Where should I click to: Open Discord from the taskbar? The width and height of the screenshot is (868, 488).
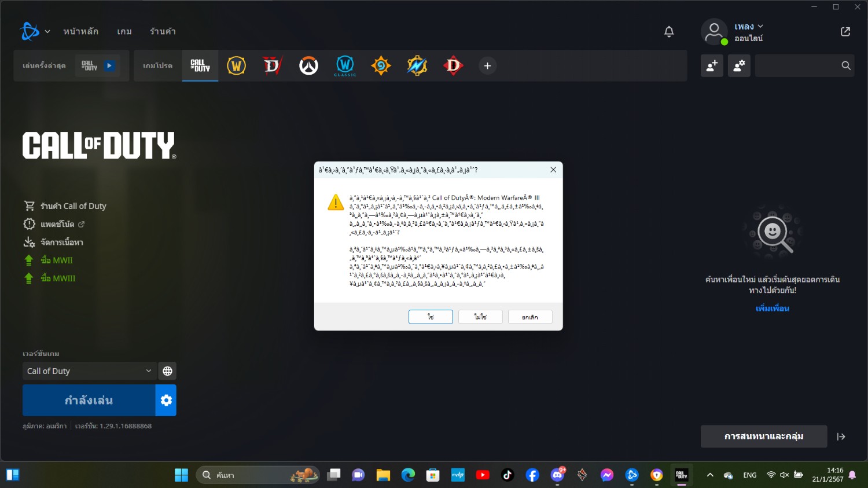click(x=557, y=475)
